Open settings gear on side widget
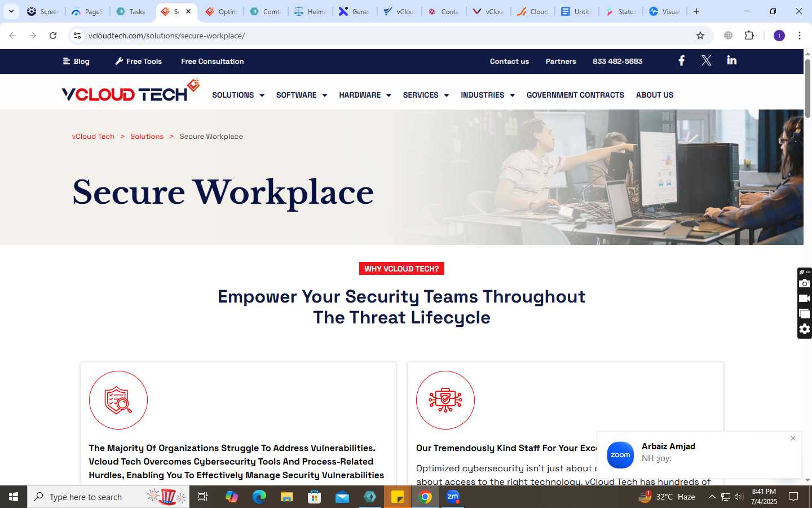This screenshot has height=508, width=812. [805, 329]
